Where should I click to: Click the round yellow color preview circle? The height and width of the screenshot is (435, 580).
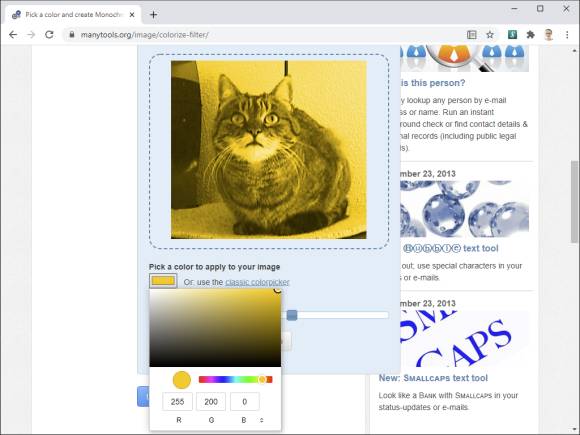tap(182, 380)
